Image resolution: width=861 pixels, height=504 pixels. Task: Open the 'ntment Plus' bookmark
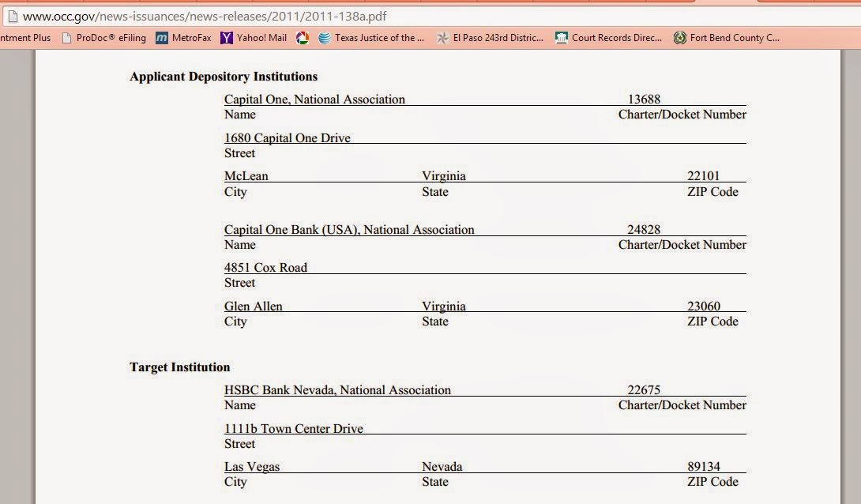[x=25, y=38]
